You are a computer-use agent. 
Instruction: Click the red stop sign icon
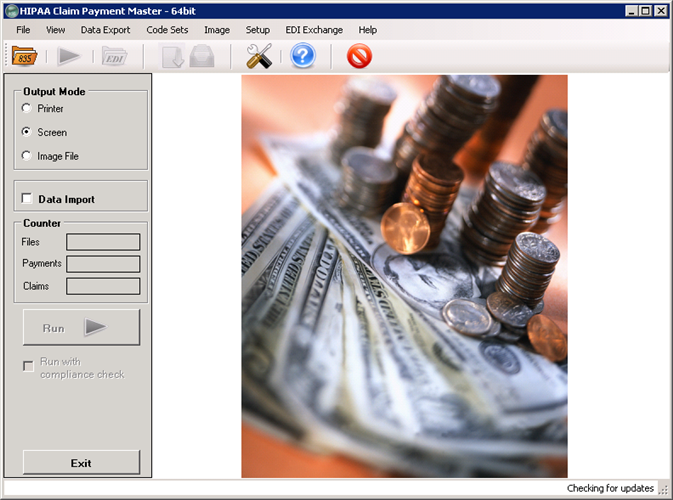pos(359,57)
